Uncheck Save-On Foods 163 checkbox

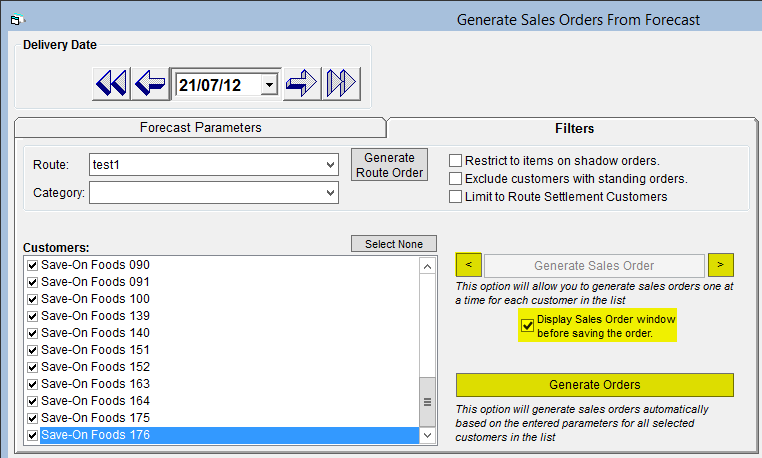33,385
